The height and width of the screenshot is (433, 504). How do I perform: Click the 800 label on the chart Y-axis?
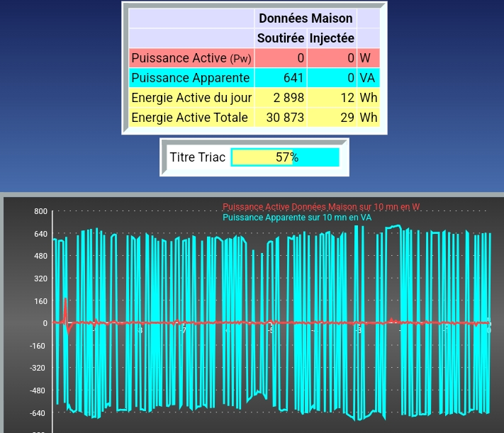pyautogui.click(x=40, y=212)
